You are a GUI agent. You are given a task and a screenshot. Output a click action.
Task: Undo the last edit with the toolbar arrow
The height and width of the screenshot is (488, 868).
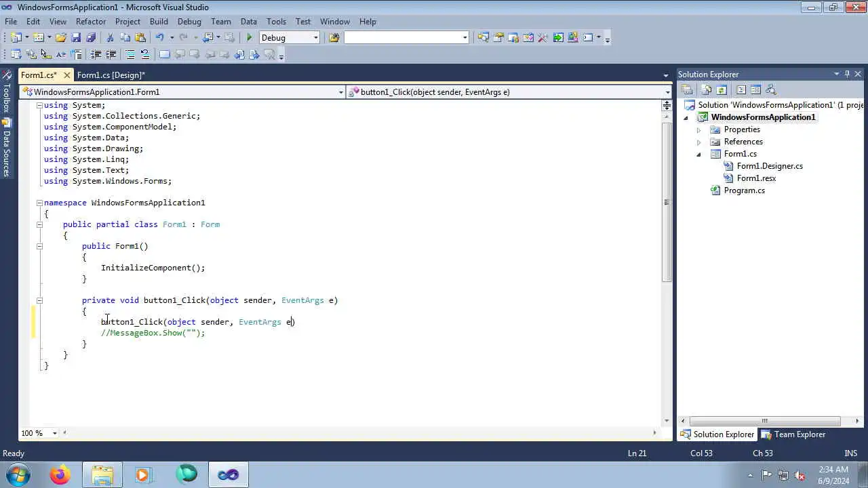(x=159, y=38)
